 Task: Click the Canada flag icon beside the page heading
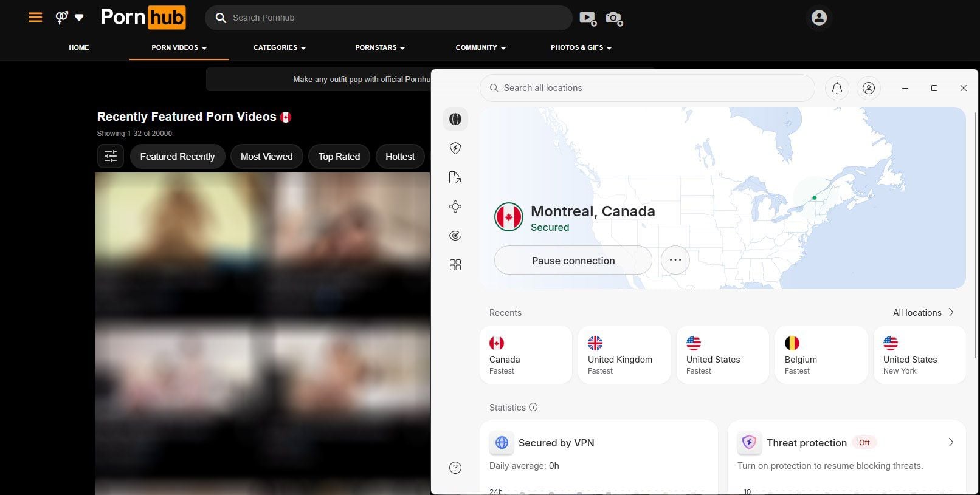[286, 117]
